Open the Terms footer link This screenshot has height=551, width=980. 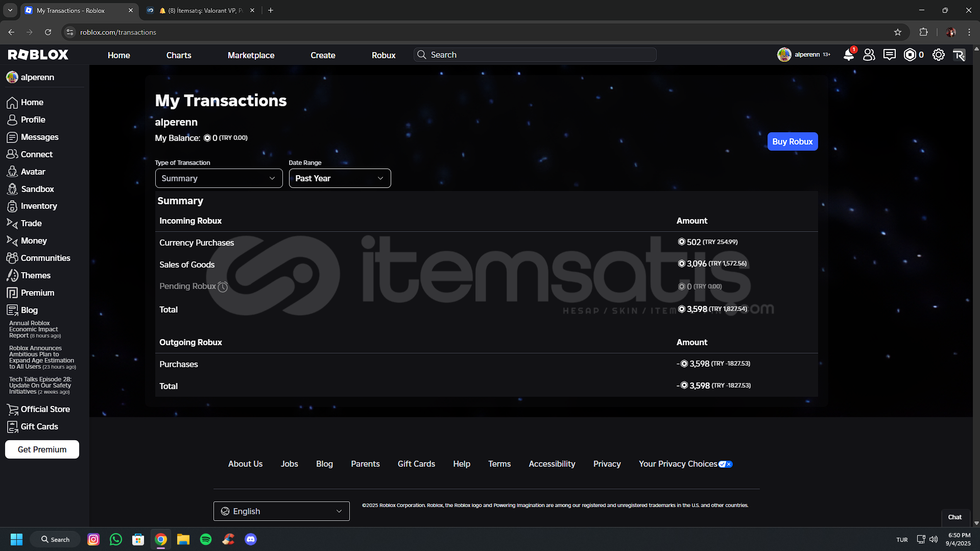[499, 464]
